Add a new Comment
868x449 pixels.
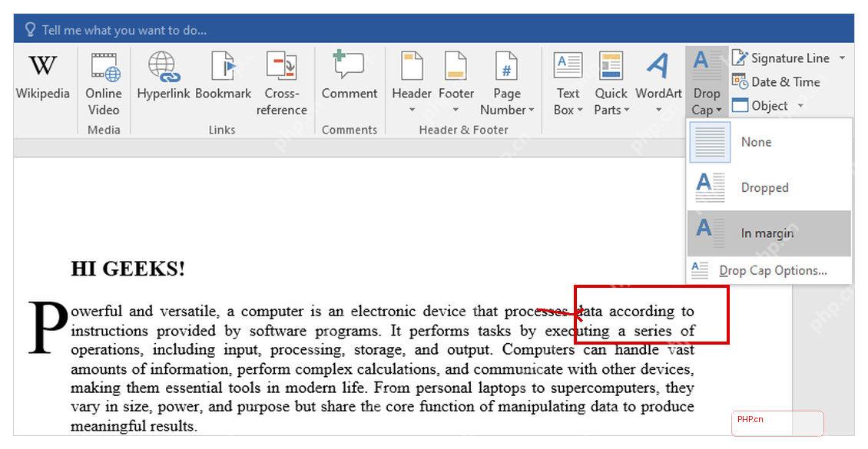350,76
